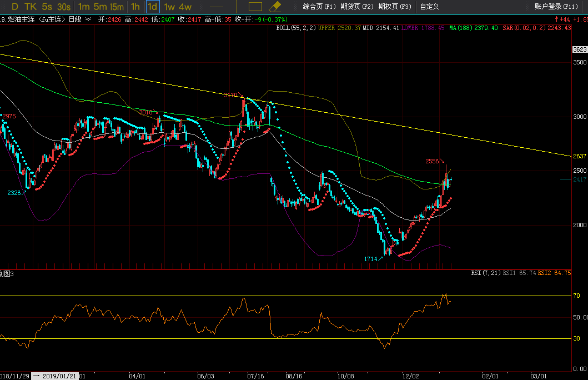
Task: Click the 3170 high price annotation
Action: 230,95
